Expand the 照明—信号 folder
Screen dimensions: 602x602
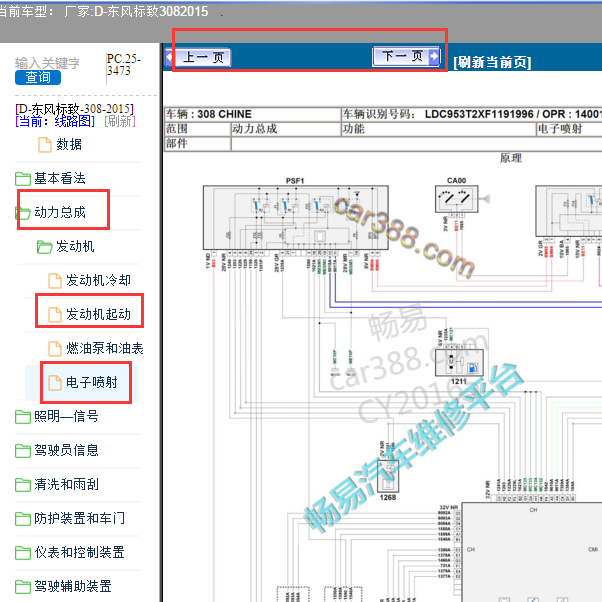tap(66, 416)
